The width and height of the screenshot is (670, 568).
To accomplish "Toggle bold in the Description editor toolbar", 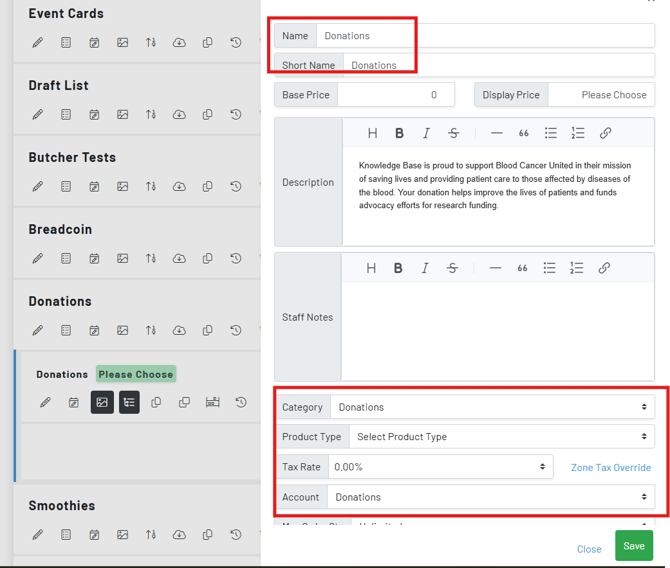I will point(399,133).
